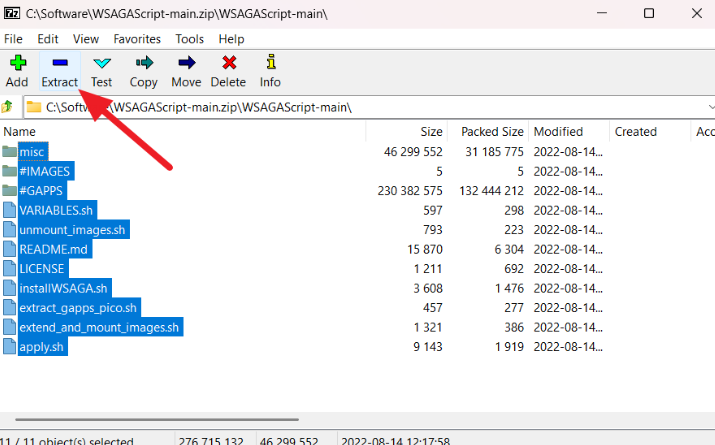Click size value 230 382 575

click(x=409, y=191)
